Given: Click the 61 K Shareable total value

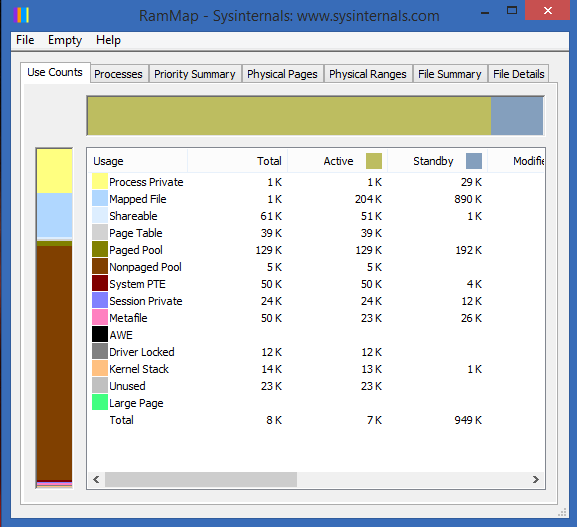Looking at the screenshot, I should (x=271, y=216).
